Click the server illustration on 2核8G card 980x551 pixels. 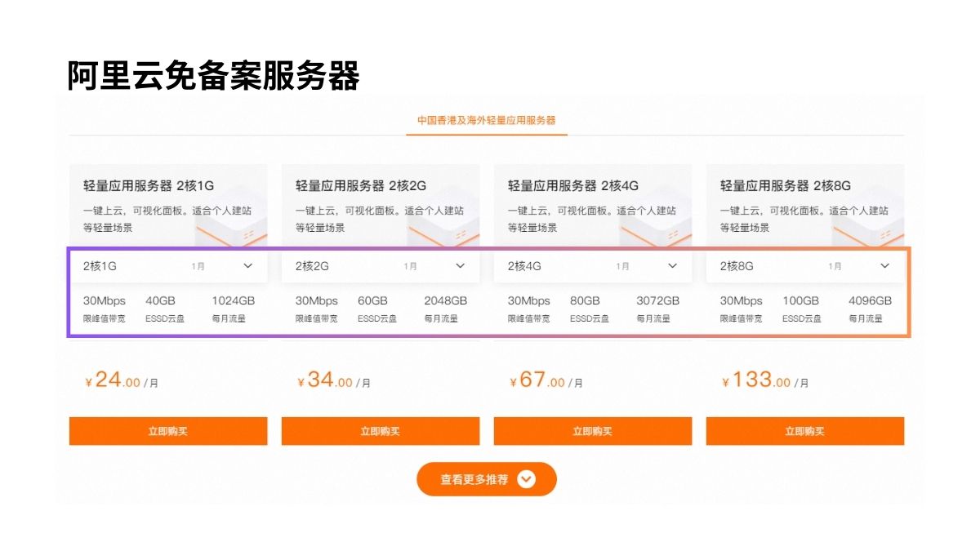tap(867, 224)
